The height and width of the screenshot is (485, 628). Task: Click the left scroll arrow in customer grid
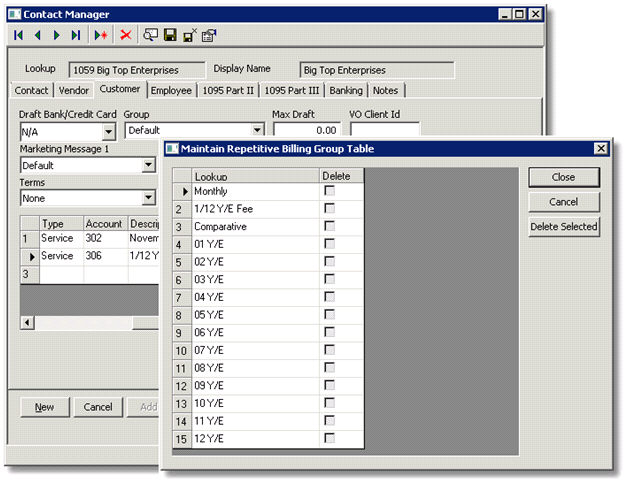point(27,322)
